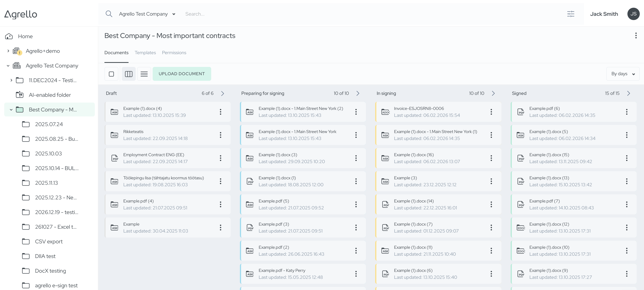The width and height of the screenshot is (644, 290).
Task: Click inside the search input field
Action: pos(225,14)
